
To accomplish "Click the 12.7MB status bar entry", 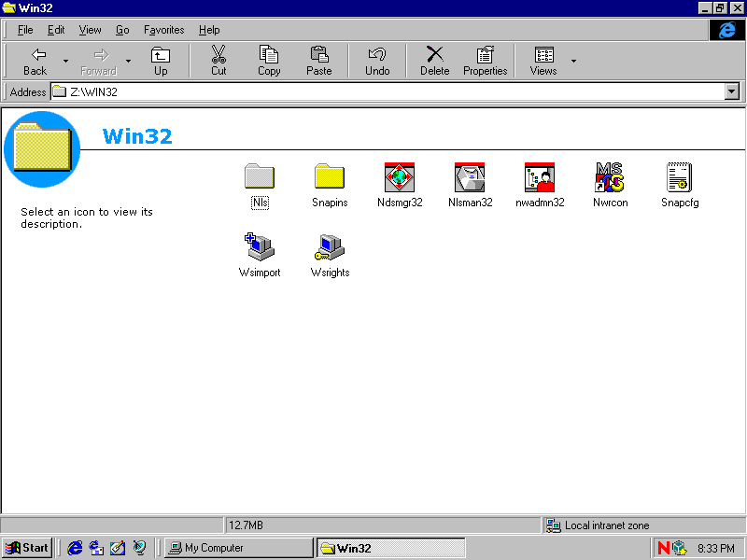I will tap(383, 525).
